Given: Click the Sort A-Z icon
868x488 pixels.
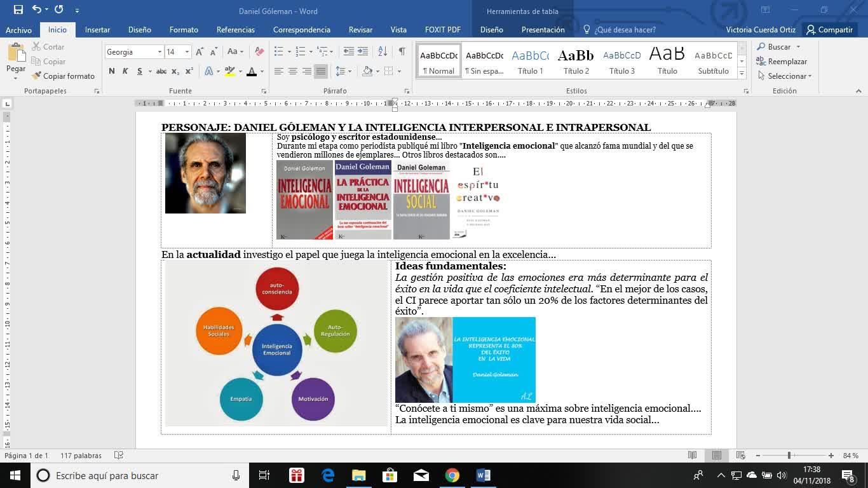Looking at the screenshot, I should point(383,51).
